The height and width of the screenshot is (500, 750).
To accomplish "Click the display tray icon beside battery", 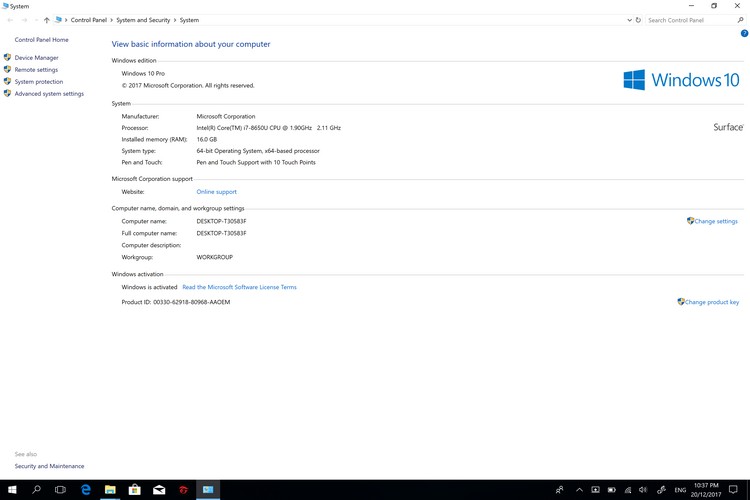I will pyautogui.click(x=595, y=489).
